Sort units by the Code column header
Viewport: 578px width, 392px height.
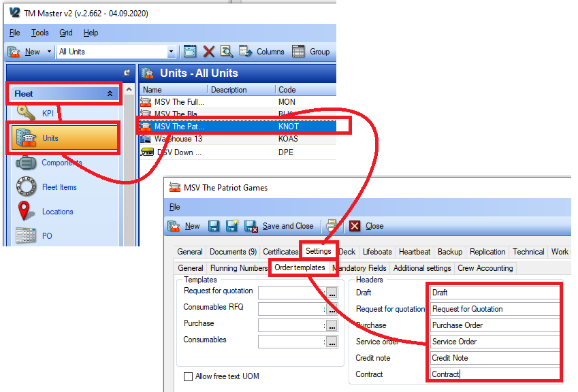306,90
